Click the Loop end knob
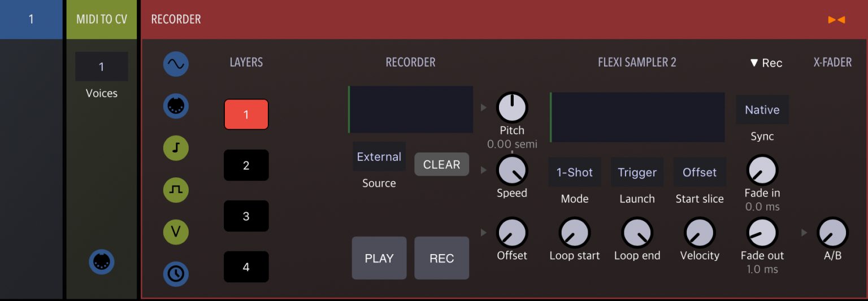 pyautogui.click(x=637, y=232)
